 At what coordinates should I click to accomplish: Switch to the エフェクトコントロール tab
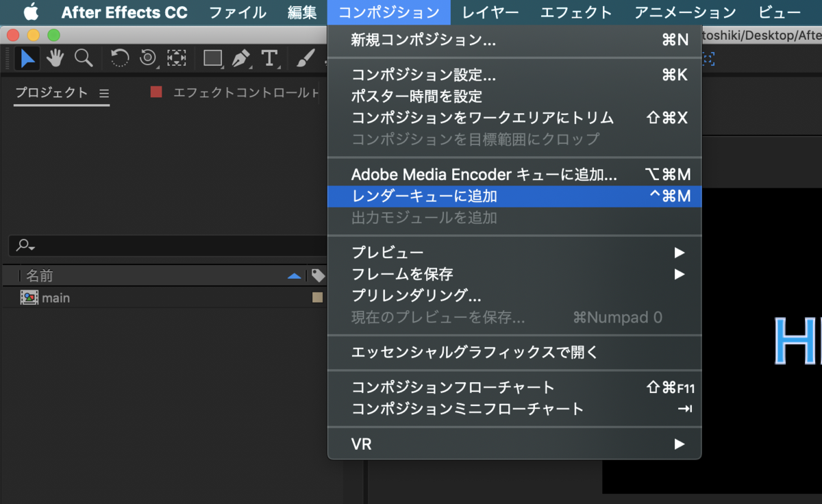pyautogui.click(x=246, y=92)
